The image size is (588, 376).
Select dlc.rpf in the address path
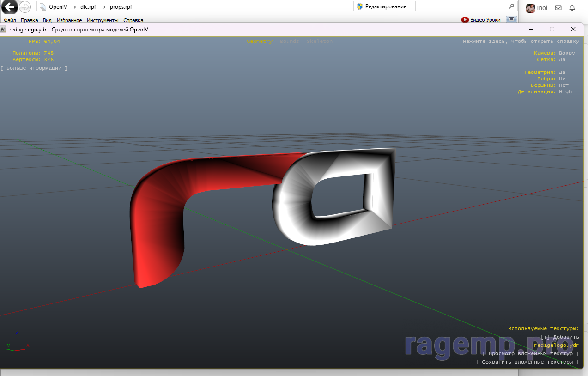pos(88,7)
